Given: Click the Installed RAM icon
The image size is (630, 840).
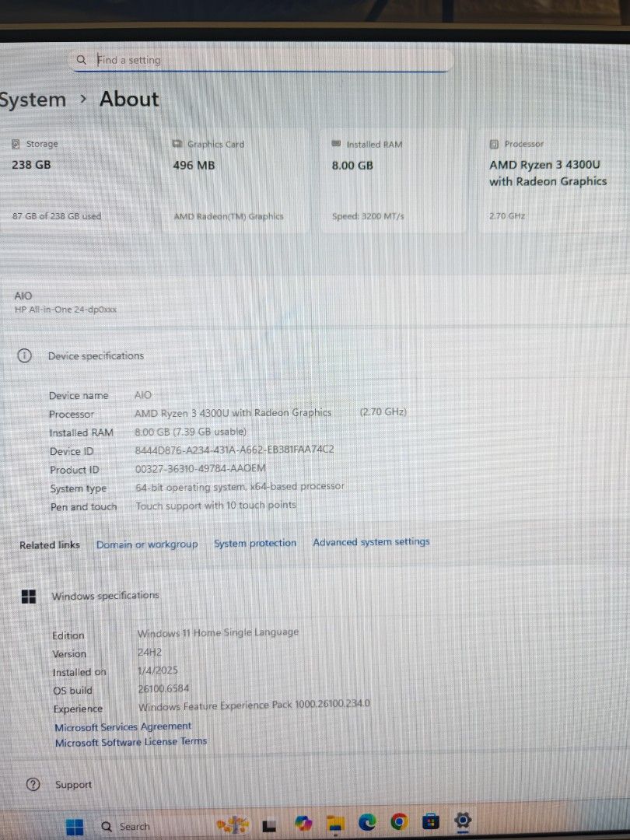Looking at the screenshot, I should pos(335,143).
